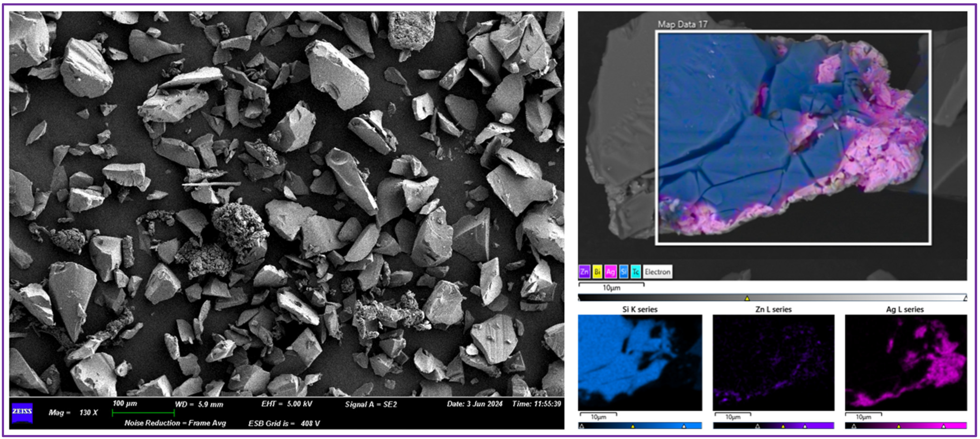Click the Electron image layer button
Viewport: 980px width, 439px height.
click(658, 272)
